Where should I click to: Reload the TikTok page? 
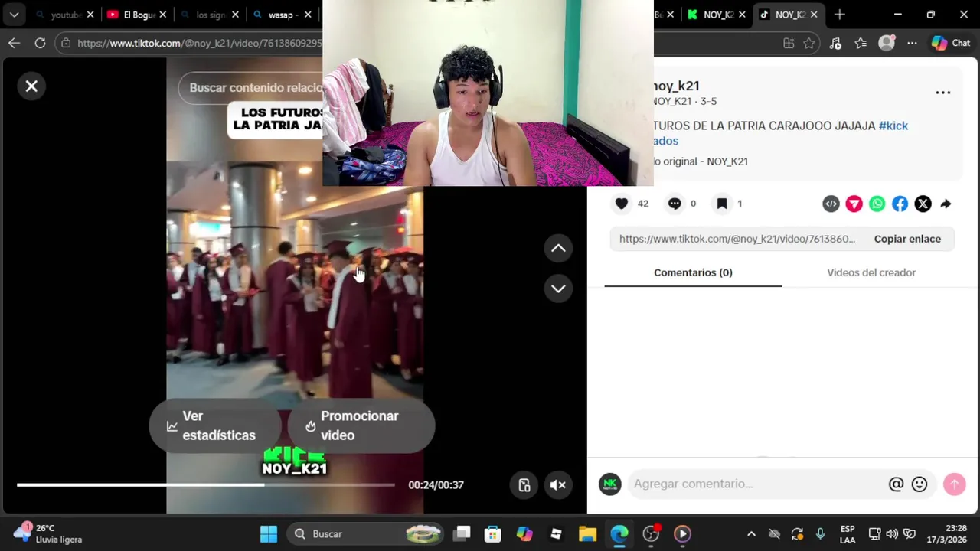[x=40, y=44]
